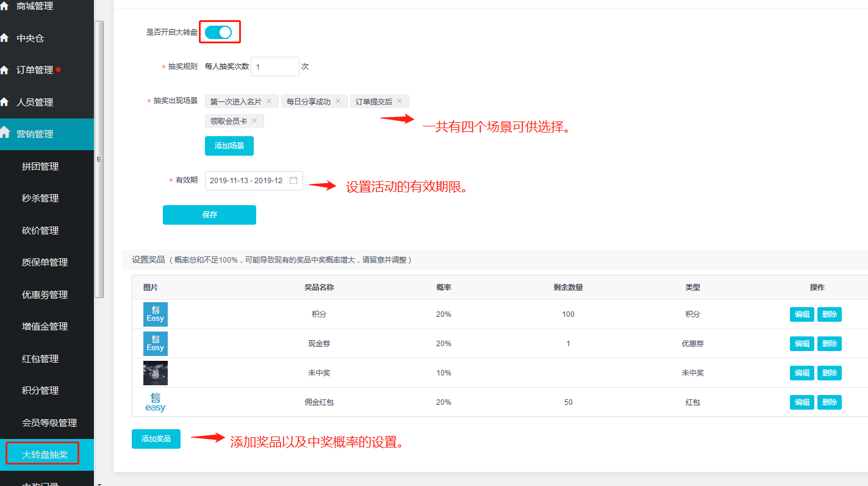Image resolution: width=868 pixels, height=486 pixels.
Task: Remove the 每日分享成功 scene tag
Action: pos(338,101)
